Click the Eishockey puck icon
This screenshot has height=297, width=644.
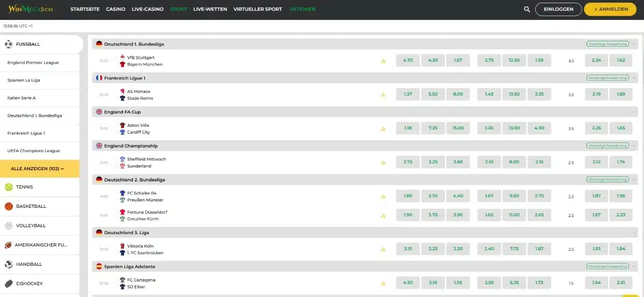click(x=9, y=284)
